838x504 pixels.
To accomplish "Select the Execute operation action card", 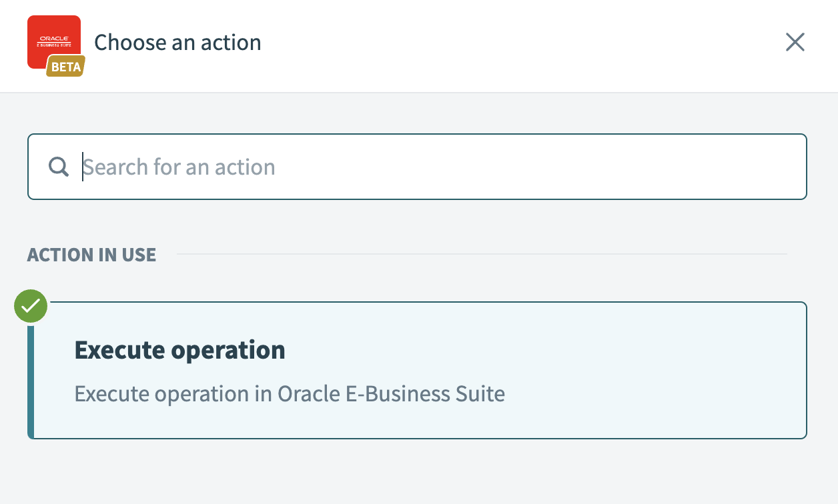I will [417, 371].
